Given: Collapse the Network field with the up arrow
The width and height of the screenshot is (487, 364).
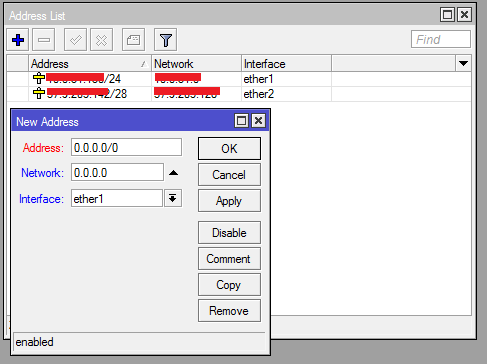Looking at the screenshot, I should [x=173, y=173].
